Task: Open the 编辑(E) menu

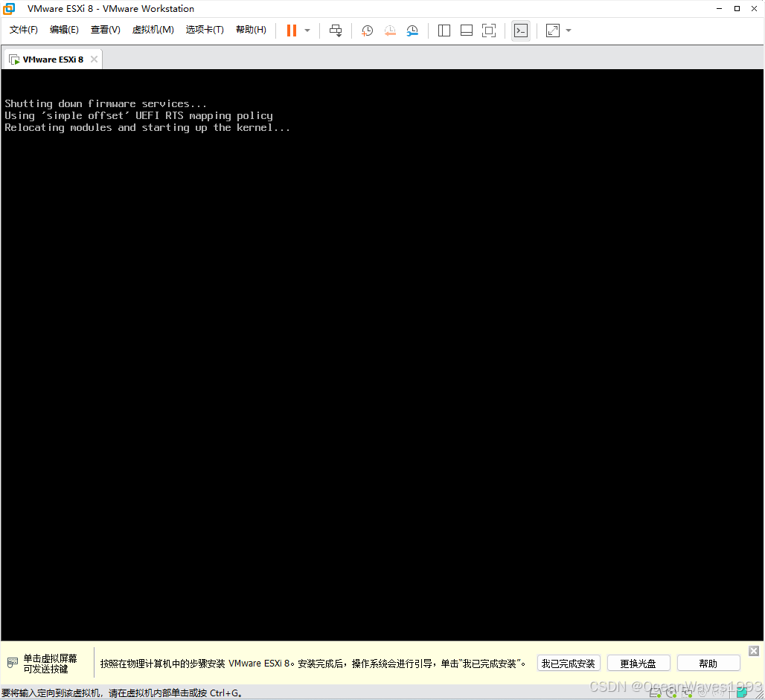Action: point(64,30)
